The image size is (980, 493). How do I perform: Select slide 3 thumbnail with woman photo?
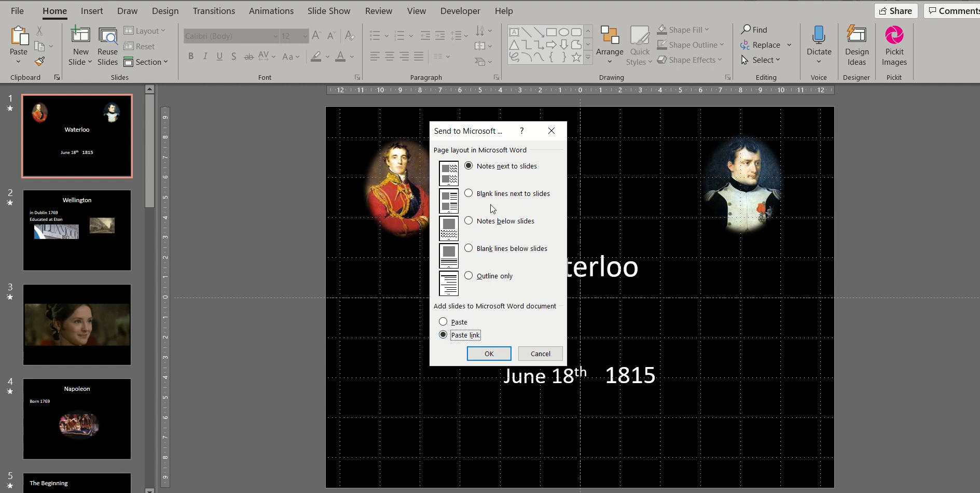click(77, 325)
